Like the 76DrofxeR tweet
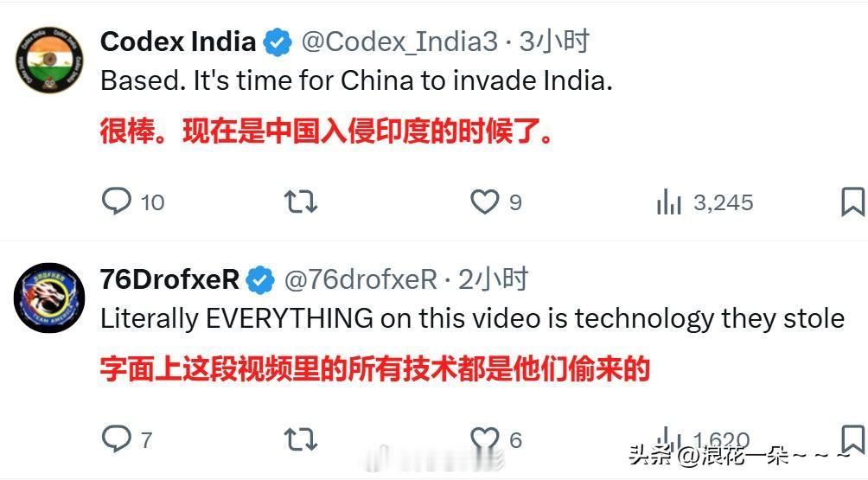 tap(496, 439)
